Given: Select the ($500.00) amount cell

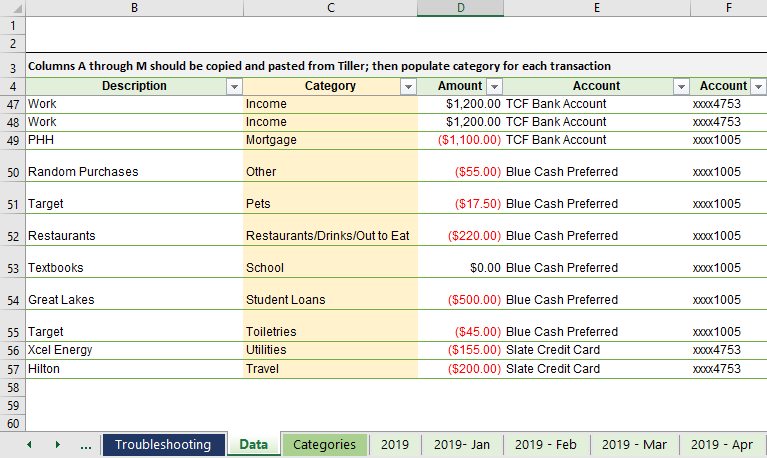Looking at the screenshot, I should pos(460,294).
